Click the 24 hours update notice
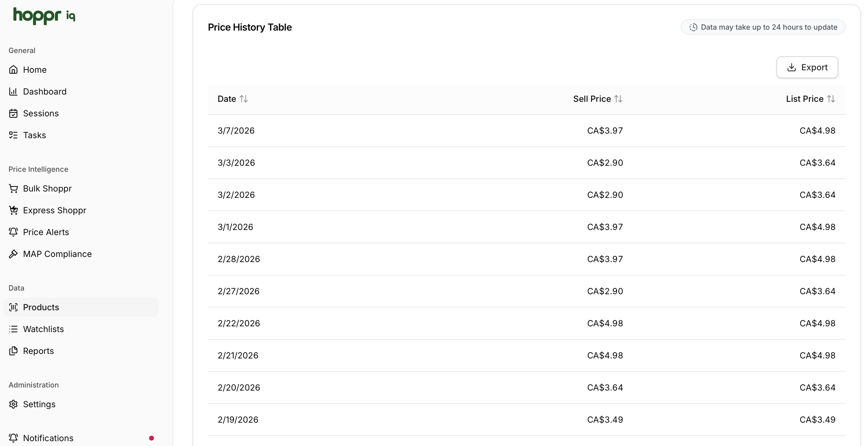The image size is (868, 446). tap(763, 27)
